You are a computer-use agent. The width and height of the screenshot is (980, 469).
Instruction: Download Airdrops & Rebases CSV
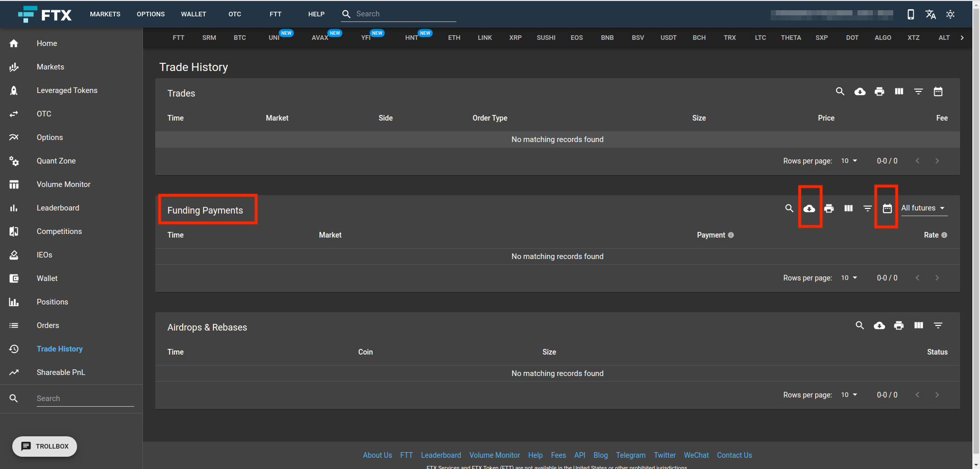tap(879, 325)
